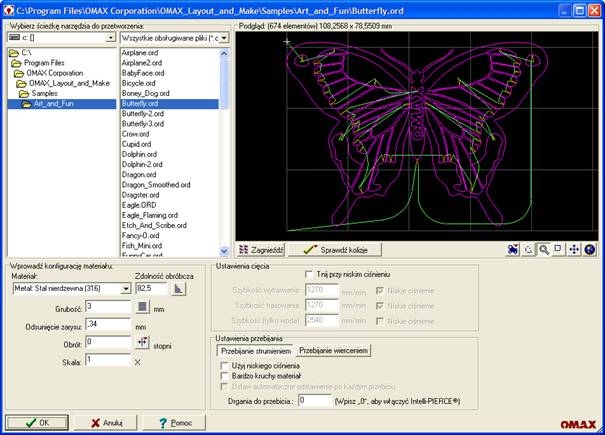The height and width of the screenshot is (435, 605).
Task: Switch to 'Przebijanie wierceniem' tab
Action: point(335,351)
